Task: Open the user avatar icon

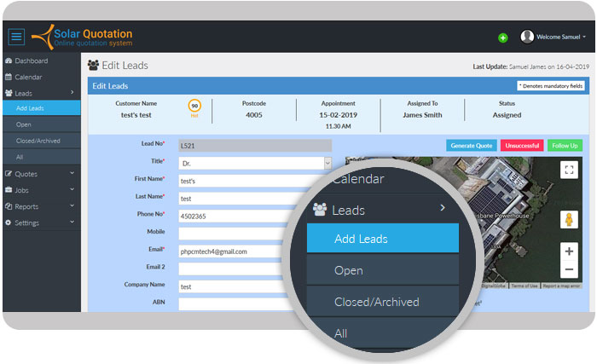Action: 527,37
